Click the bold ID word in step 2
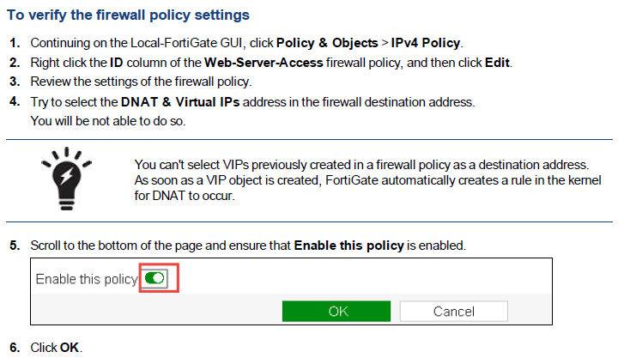The width and height of the screenshot is (624, 364). click(118, 62)
